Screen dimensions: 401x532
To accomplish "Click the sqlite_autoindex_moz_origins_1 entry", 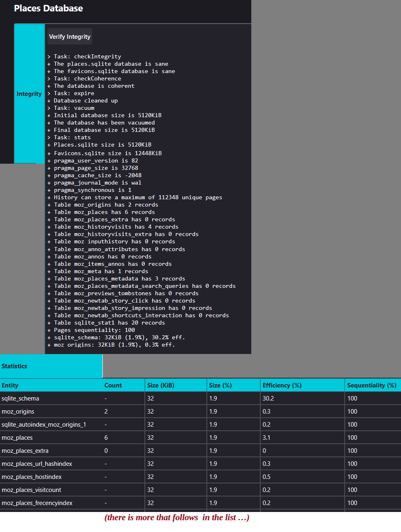I will (44, 425).
